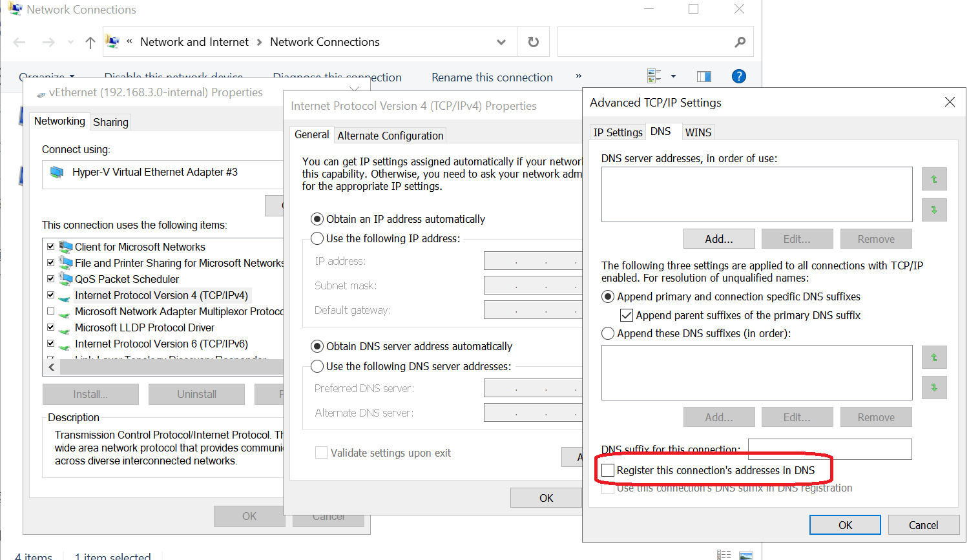
Task: Expand the view options dropdown arrow
Action: pos(673,76)
